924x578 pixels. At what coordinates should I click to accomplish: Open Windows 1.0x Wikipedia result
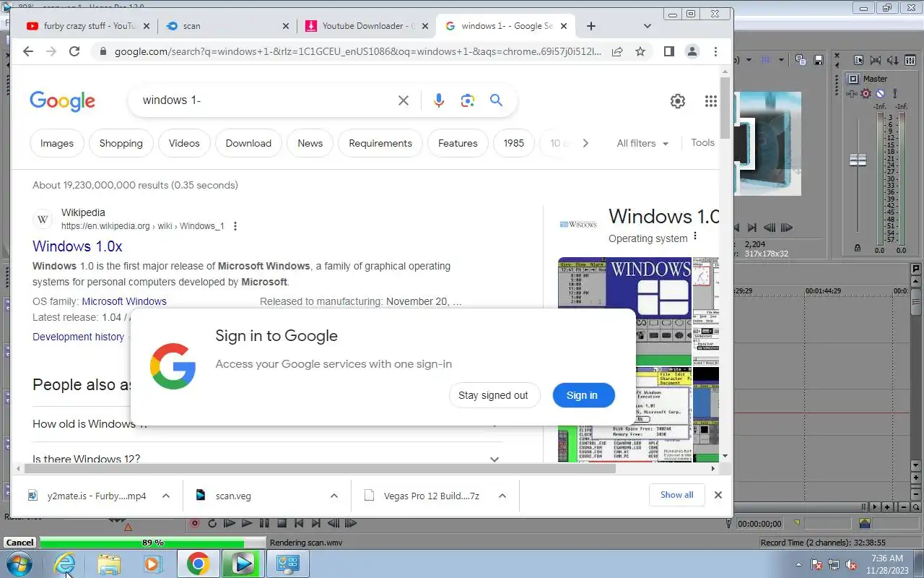77,246
